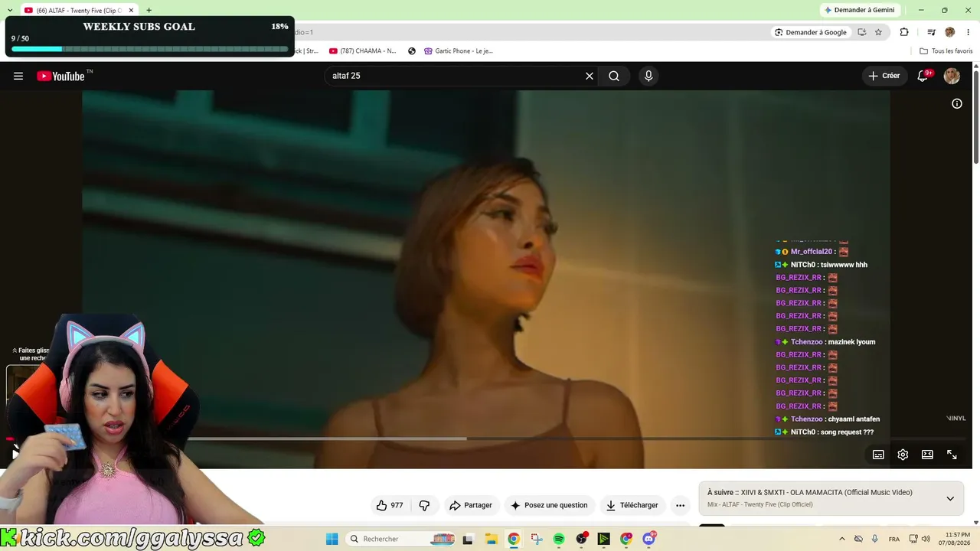This screenshot has width=980, height=551.
Task: Like the video with 977 likes
Action: 390,505
